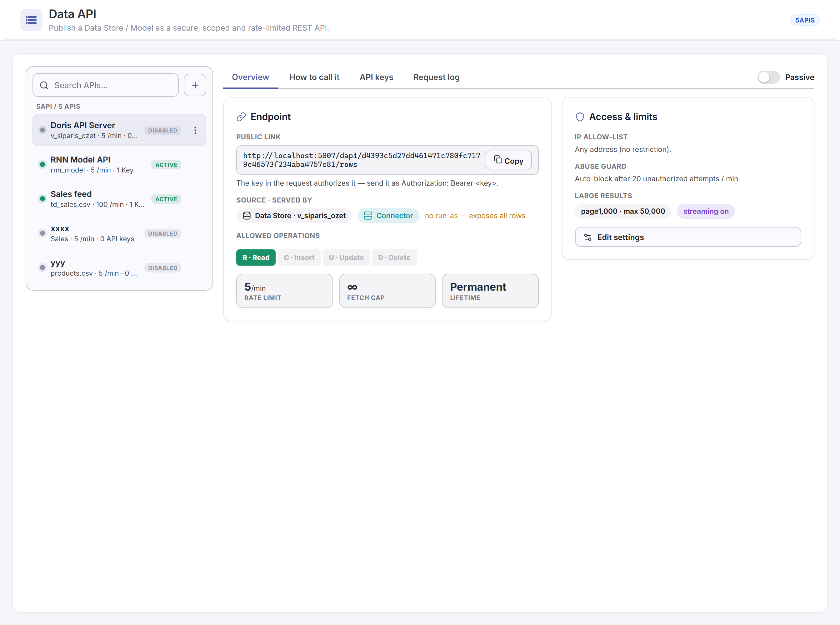This screenshot has height=625, width=840.
Task: Click the Permanent Lifetime card
Action: [490, 291]
